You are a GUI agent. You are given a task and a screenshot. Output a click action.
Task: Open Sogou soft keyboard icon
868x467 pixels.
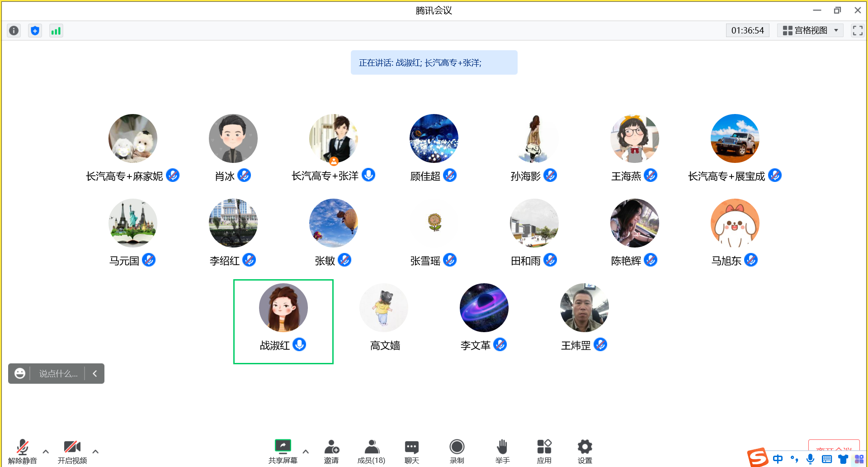(x=827, y=459)
